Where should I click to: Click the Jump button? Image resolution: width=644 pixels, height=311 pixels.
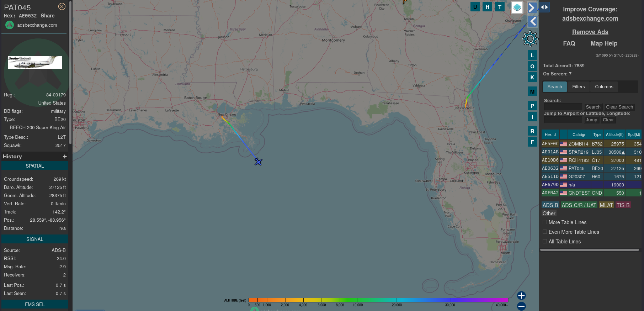(591, 120)
